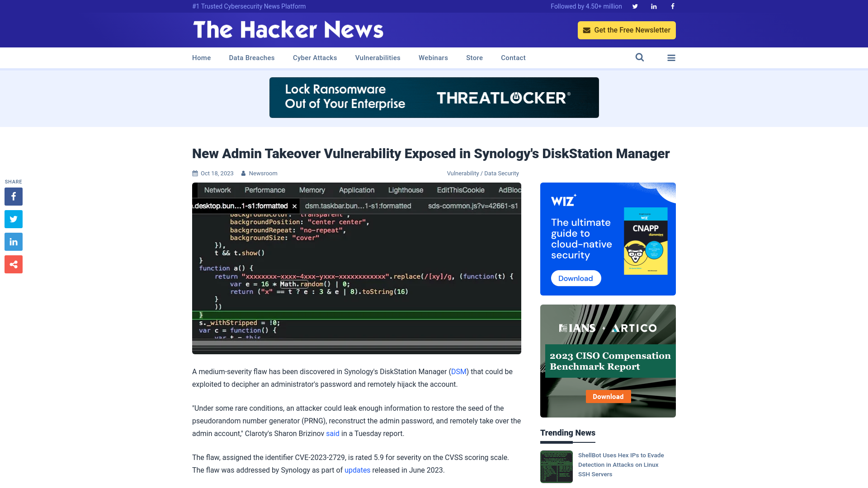
Task: Click the IANS Artico report Download button
Action: [x=609, y=396]
